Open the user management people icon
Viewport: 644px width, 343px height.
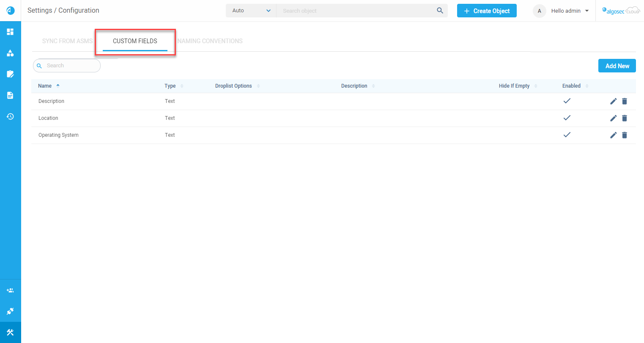[x=10, y=290]
